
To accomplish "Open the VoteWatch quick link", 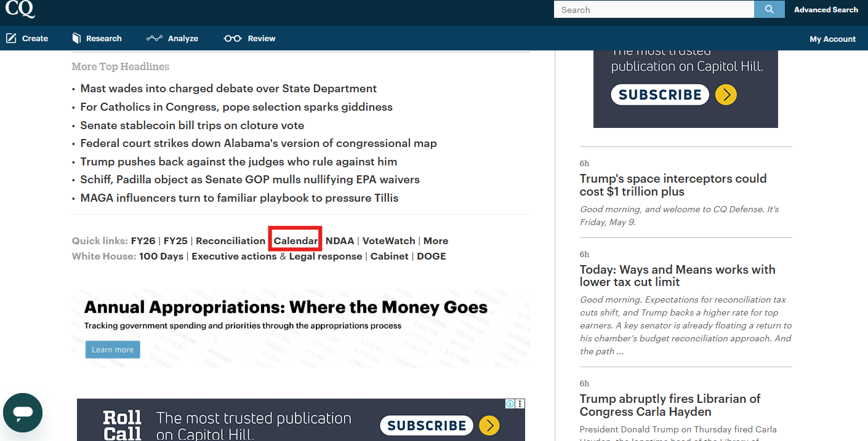I will pyautogui.click(x=388, y=241).
